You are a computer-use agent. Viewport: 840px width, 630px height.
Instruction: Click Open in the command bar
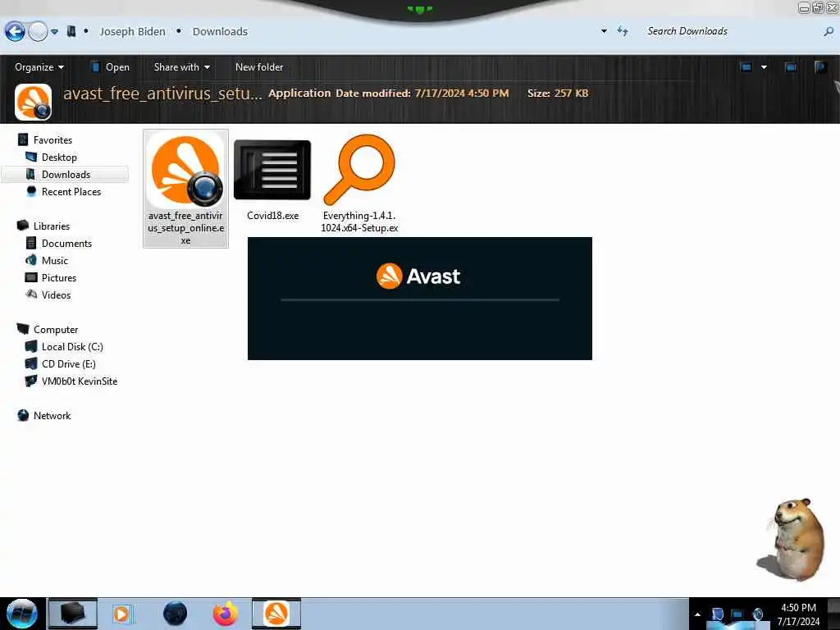coord(110,67)
